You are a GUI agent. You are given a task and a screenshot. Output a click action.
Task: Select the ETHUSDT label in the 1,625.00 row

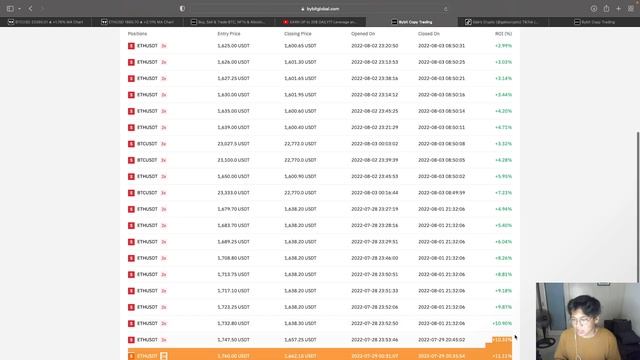pyautogui.click(x=147, y=46)
